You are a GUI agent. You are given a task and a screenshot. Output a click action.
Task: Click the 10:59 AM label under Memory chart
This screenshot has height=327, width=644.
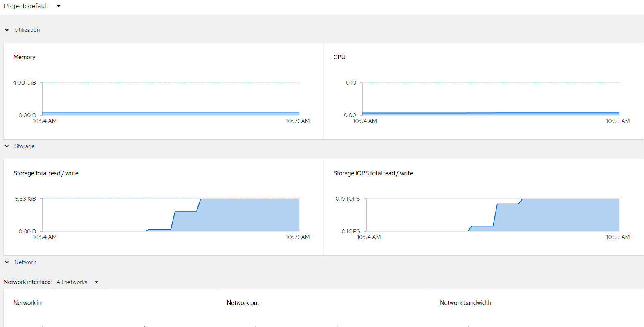298,121
